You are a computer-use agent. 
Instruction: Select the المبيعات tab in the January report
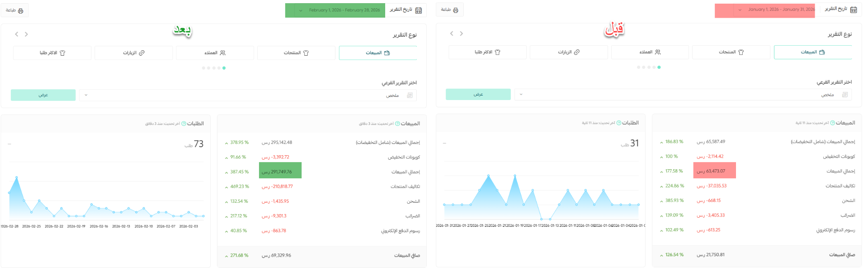pos(813,52)
